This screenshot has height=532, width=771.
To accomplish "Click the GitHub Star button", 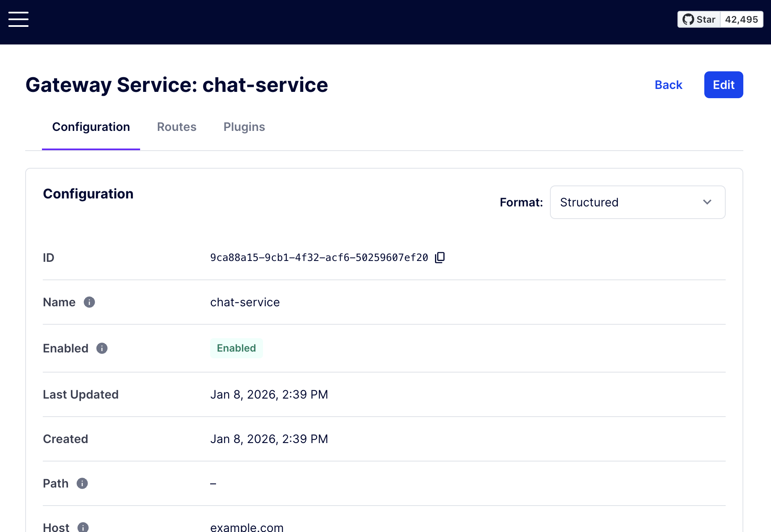I will tap(699, 19).
